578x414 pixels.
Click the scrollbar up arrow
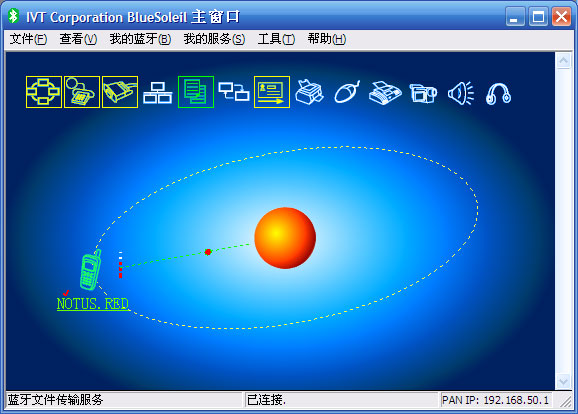coord(563,60)
